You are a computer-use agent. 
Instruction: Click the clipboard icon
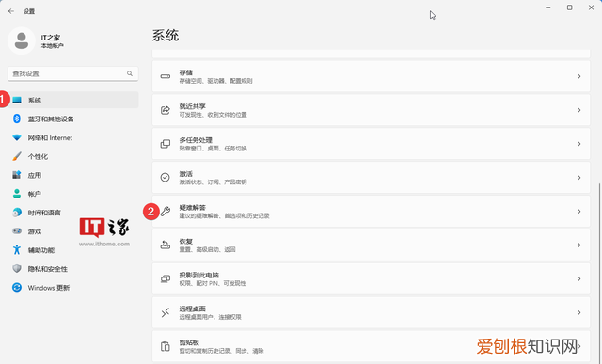pos(166,346)
